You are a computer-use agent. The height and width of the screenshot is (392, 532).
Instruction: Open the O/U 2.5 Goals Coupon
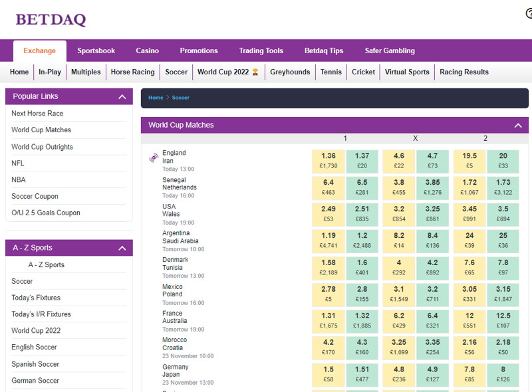[x=45, y=213]
